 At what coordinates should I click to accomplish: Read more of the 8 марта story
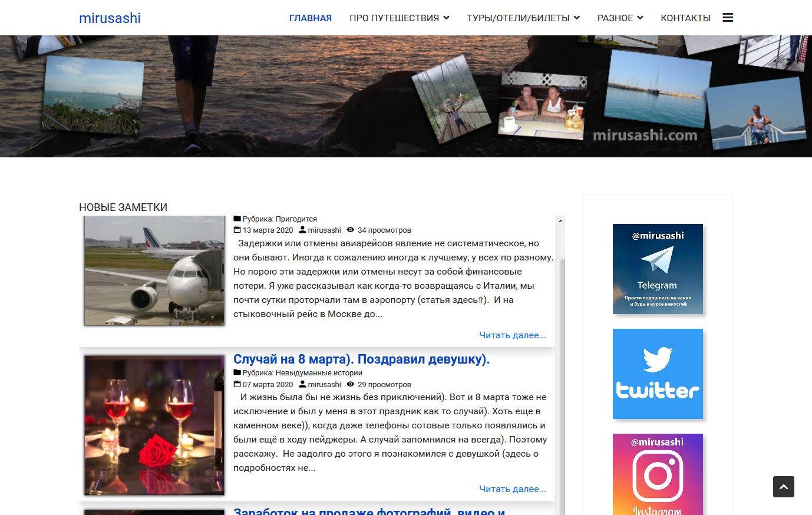[x=513, y=489]
